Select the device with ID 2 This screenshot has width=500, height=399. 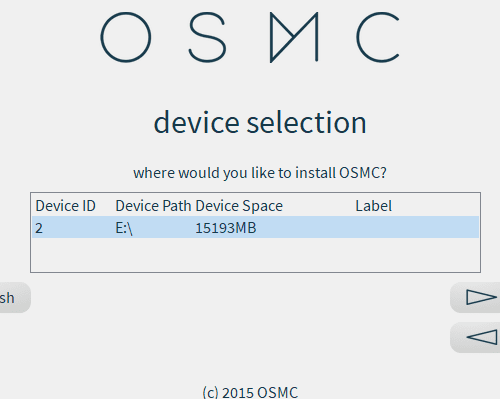point(255,228)
